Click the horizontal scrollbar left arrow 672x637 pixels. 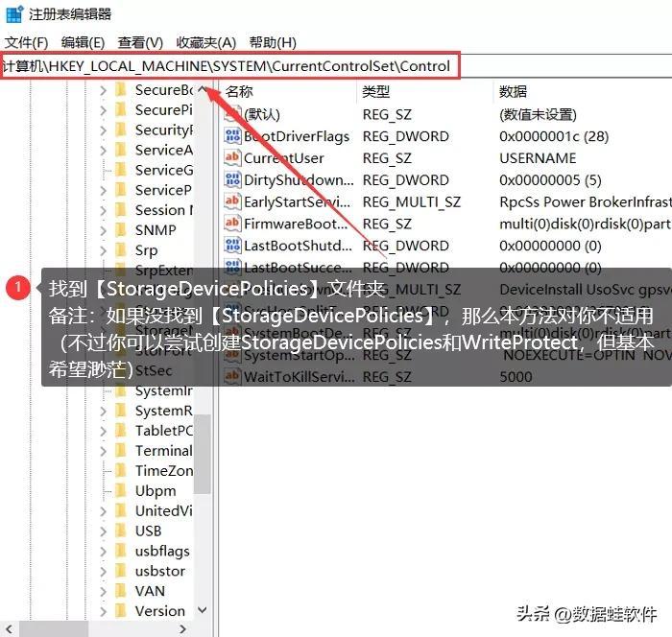coord(10,629)
